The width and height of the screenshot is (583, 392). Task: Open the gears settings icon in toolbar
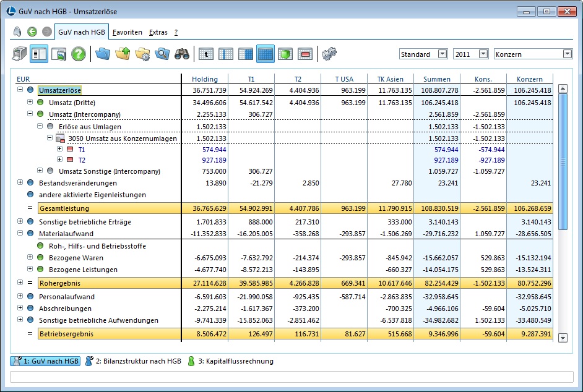point(329,54)
